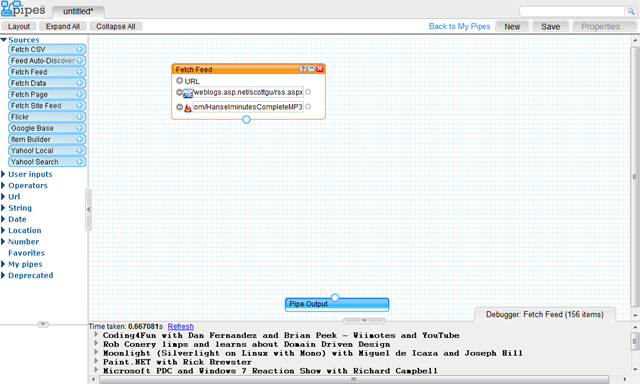Click the wire terminal beside the Hanselminutes URL

[308, 107]
